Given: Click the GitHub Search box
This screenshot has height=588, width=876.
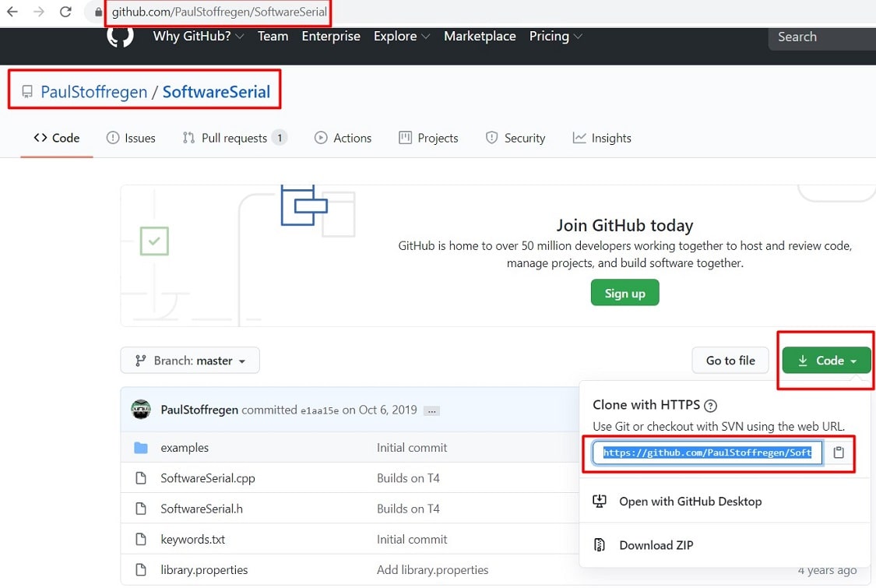Looking at the screenshot, I should click(821, 37).
